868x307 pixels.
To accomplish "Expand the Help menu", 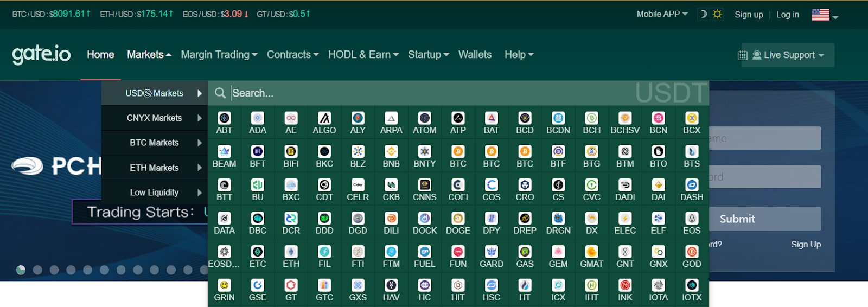I will pyautogui.click(x=519, y=55).
